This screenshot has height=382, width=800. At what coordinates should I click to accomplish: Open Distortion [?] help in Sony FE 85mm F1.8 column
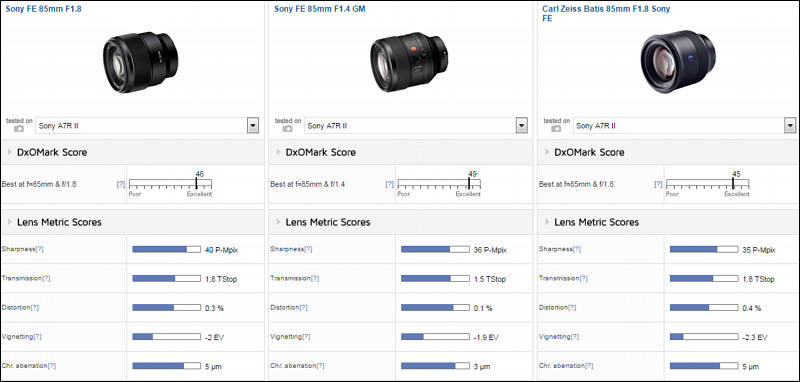click(35, 308)
